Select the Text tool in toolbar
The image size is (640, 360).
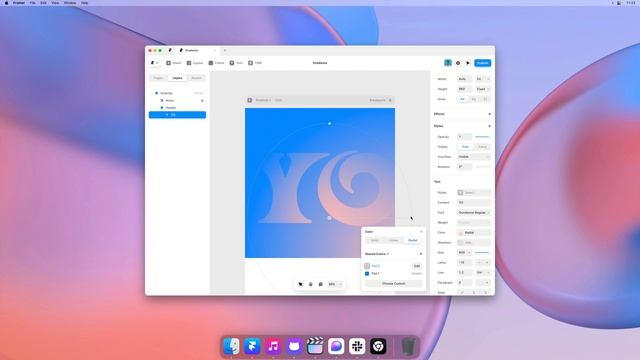coord(236,63)
